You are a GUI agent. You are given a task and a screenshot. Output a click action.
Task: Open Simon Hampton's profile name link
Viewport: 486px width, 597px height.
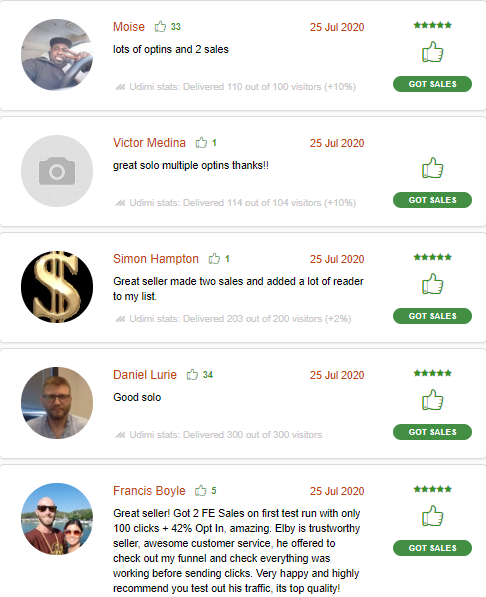(156, 259)
